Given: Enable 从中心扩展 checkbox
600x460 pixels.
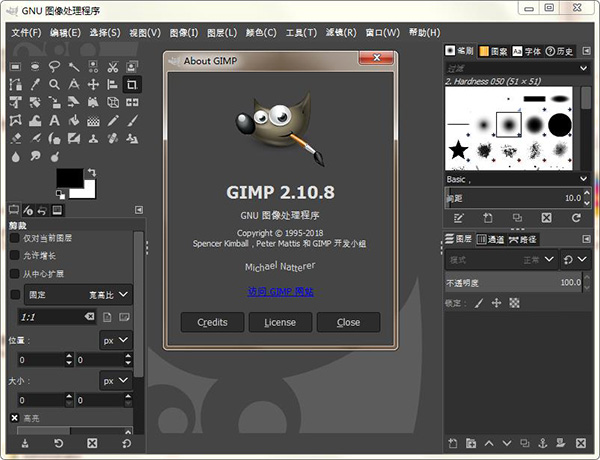Looking at the screenshot, I should coord(15,274).
